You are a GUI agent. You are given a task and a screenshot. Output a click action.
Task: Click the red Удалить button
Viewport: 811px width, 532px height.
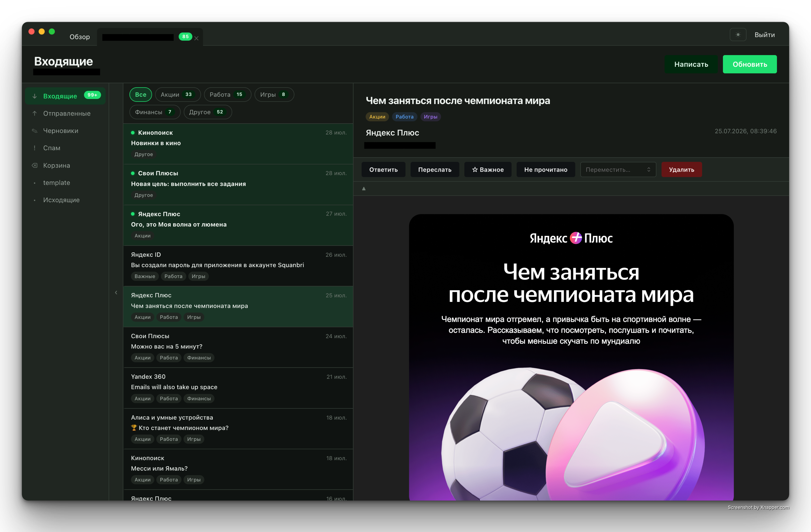[x=681, y=170]
